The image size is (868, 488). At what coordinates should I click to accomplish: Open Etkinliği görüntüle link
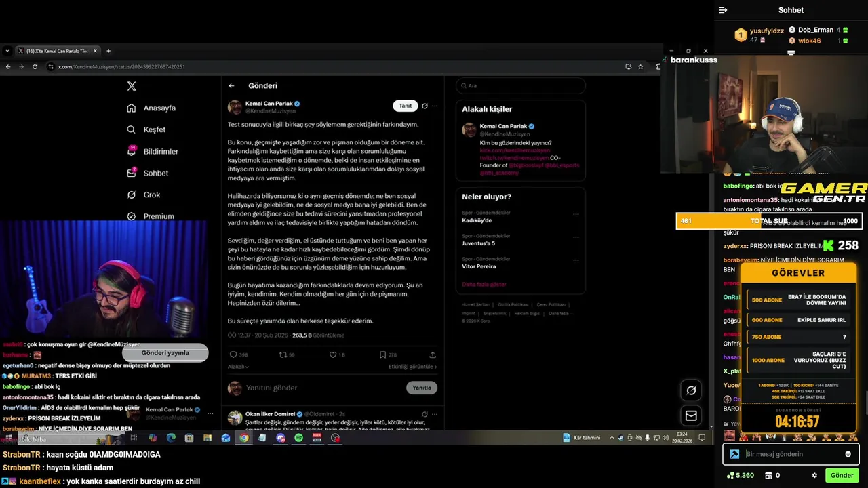click(x=412, y=367)
